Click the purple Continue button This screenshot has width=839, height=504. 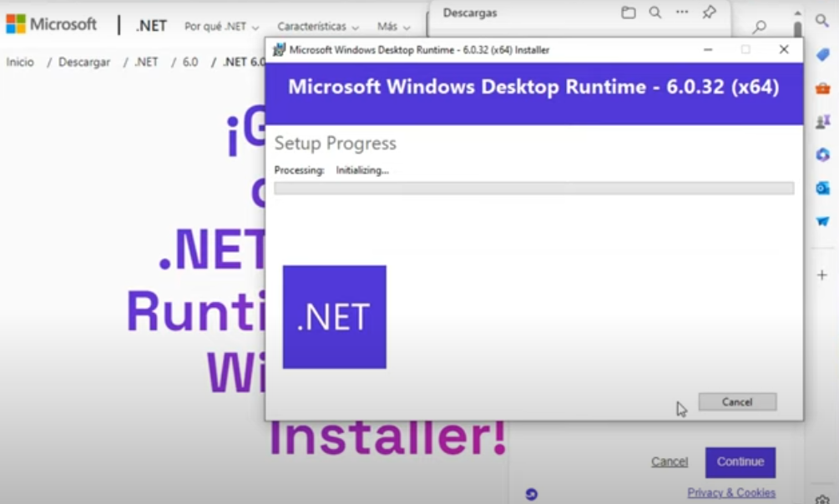pyautogui.click(x=740, y=462)
